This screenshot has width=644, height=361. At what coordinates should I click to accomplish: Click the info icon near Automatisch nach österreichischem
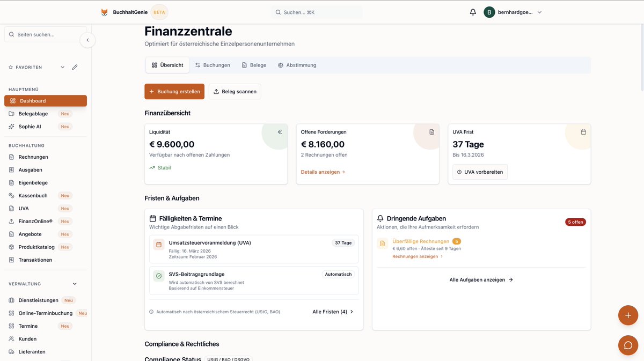151,312
